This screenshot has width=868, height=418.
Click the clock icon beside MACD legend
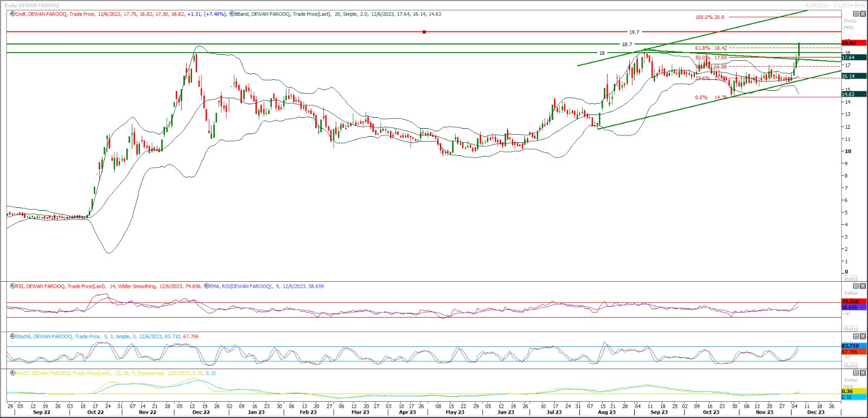click(12, 373)
